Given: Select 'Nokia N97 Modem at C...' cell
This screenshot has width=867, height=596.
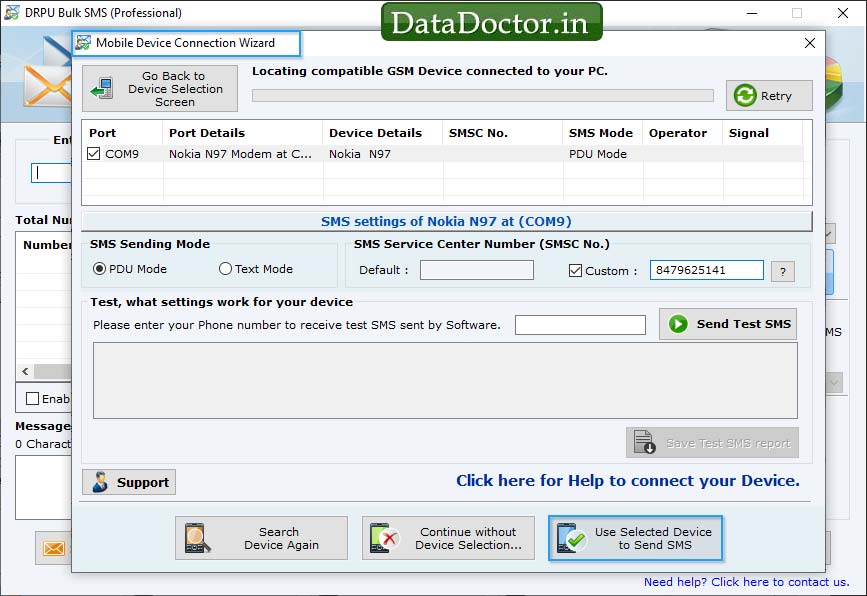Looking at the screenshot, I should (x=242, y=154).
